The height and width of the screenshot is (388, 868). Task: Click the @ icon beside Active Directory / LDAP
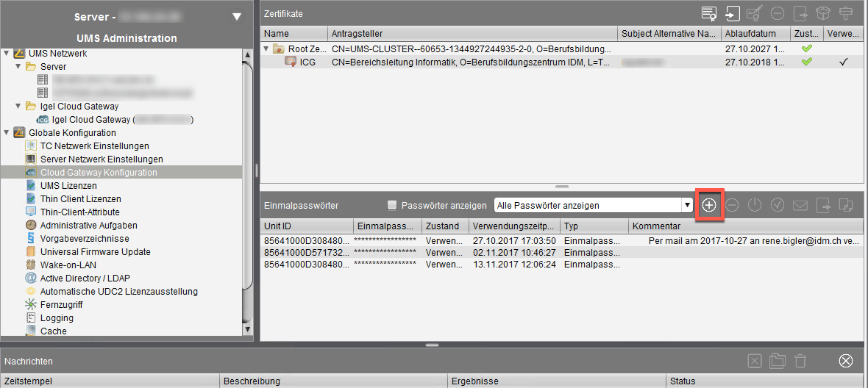point(31,278)
